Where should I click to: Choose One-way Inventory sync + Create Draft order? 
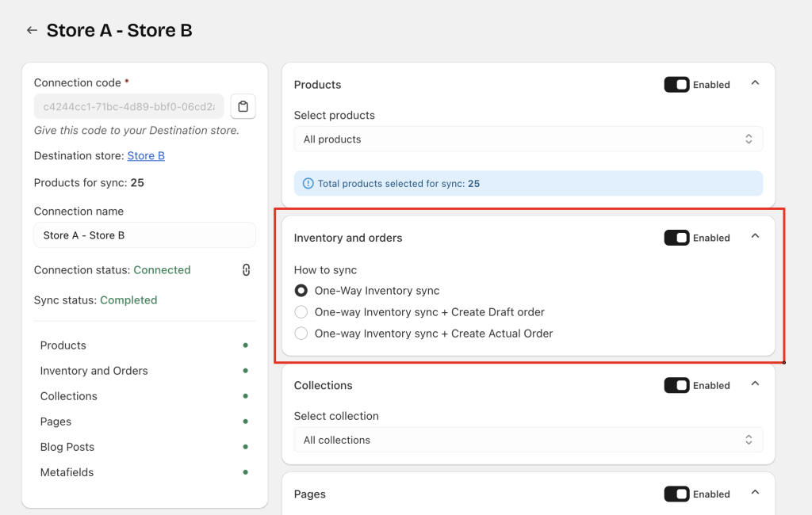click(x=301, y=312)
